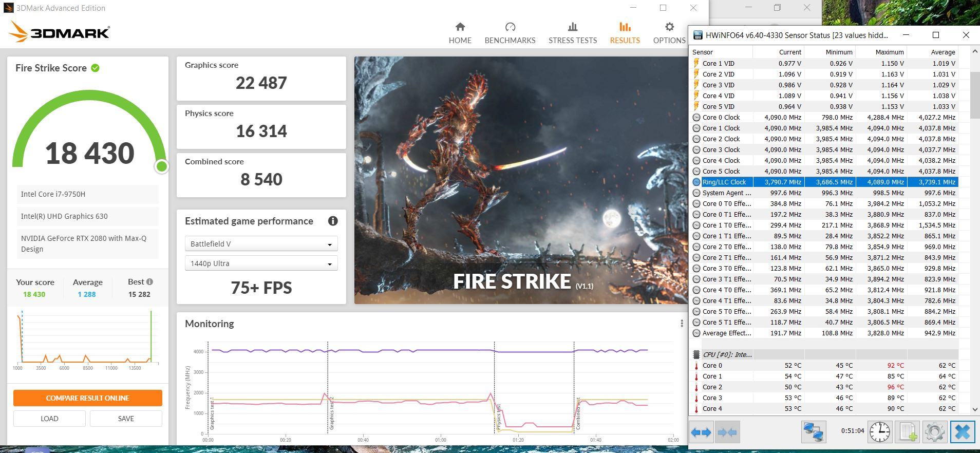Click the thermometer icon of Core 4 temperature row
Image resolution: width=980 pixels, height=453 pixels.
[x=696, y=409]
